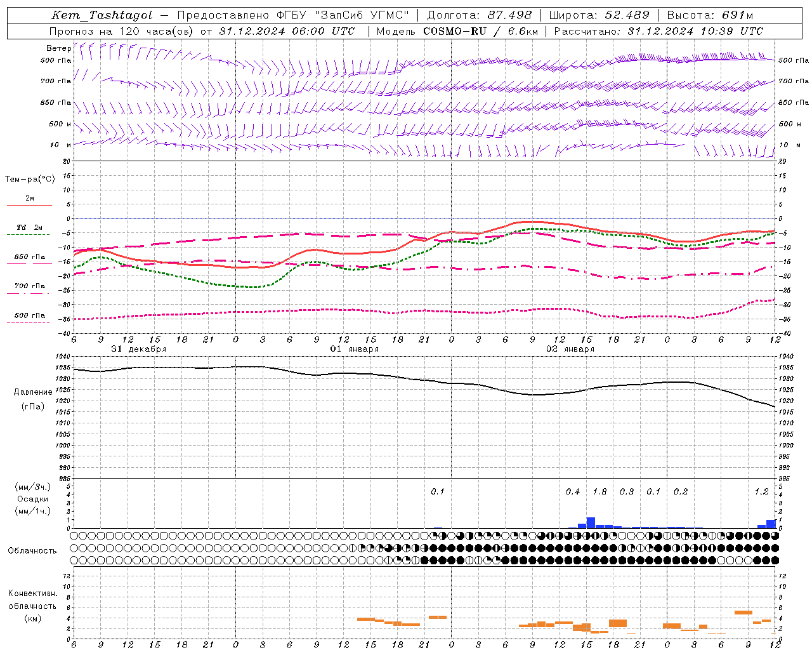Click left-axis '-40' temperature scale value

[65, 333]
